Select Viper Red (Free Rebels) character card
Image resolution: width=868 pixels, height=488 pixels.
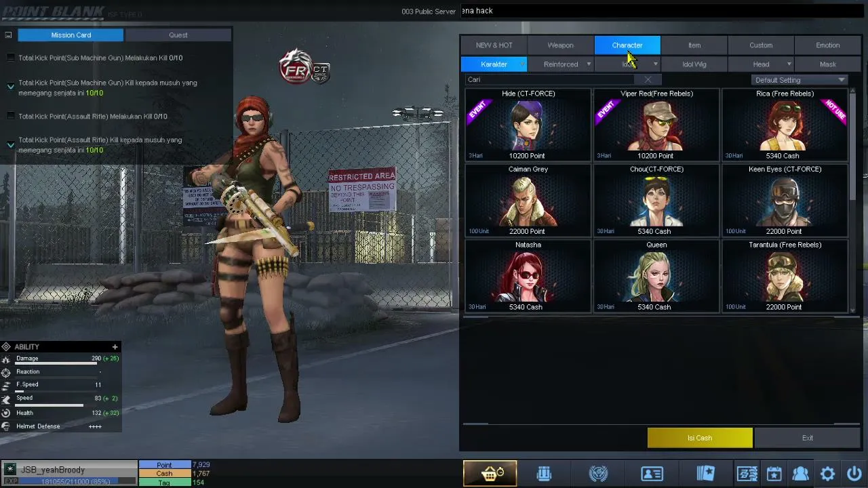[x=656, y=125]
